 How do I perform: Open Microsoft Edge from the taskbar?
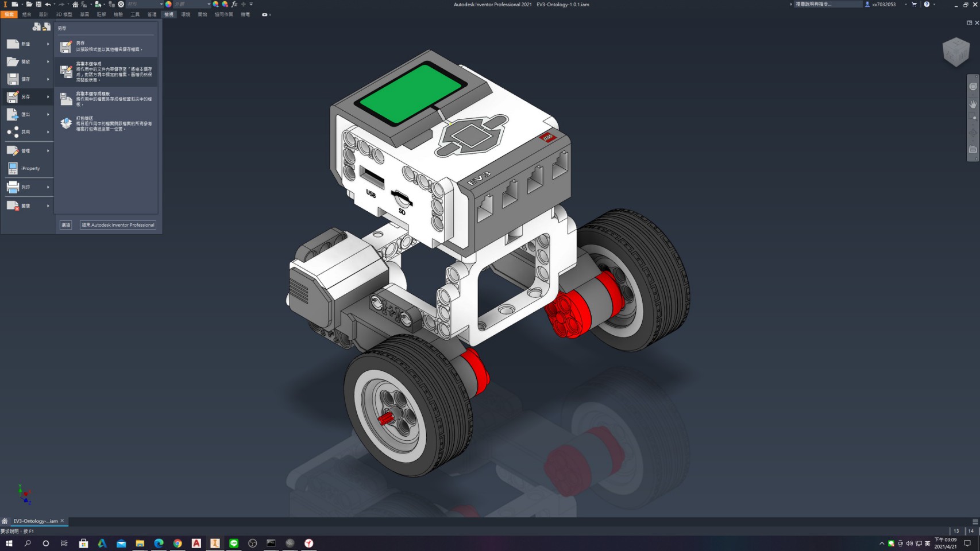pyautogui.click(x=159, y=543)
